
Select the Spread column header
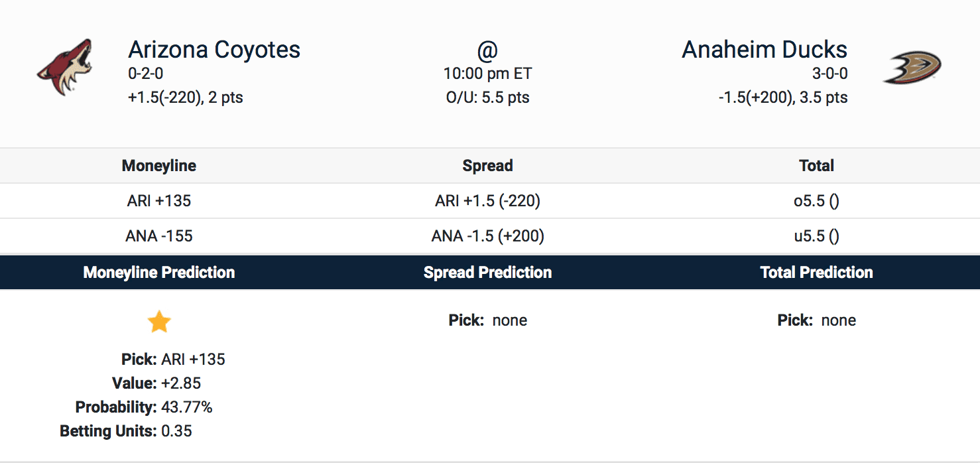click(487, 166)
